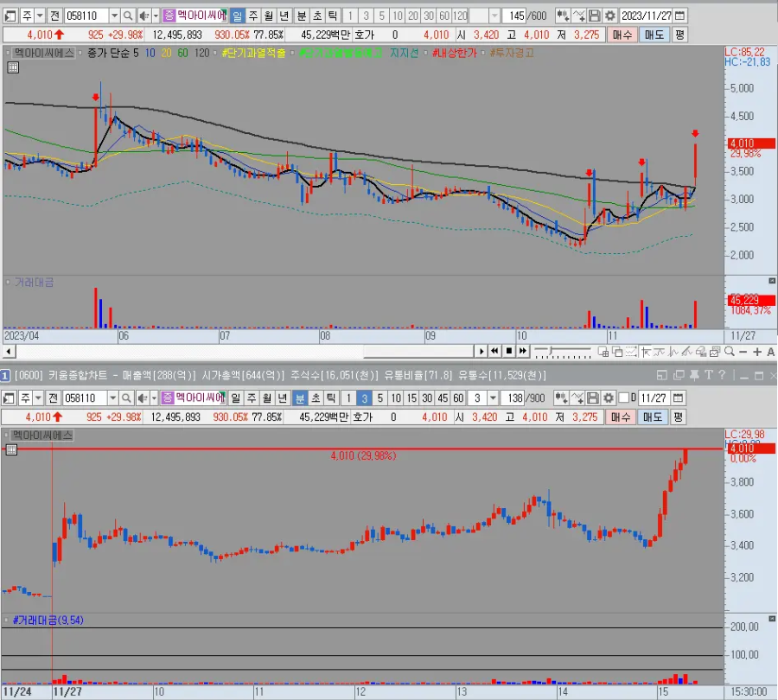The image size is (778, 700).
Task: Save the bottom chart with the floppy disk icon
Action: [x=593, y=398]
